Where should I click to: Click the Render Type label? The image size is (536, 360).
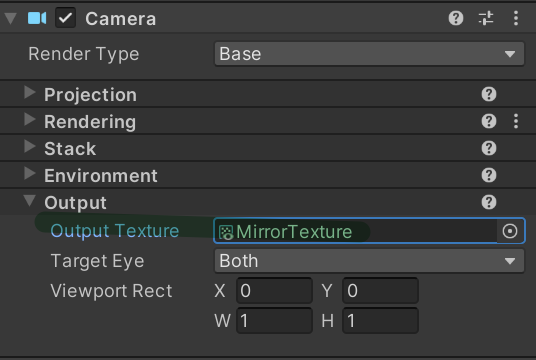point(84,54)
